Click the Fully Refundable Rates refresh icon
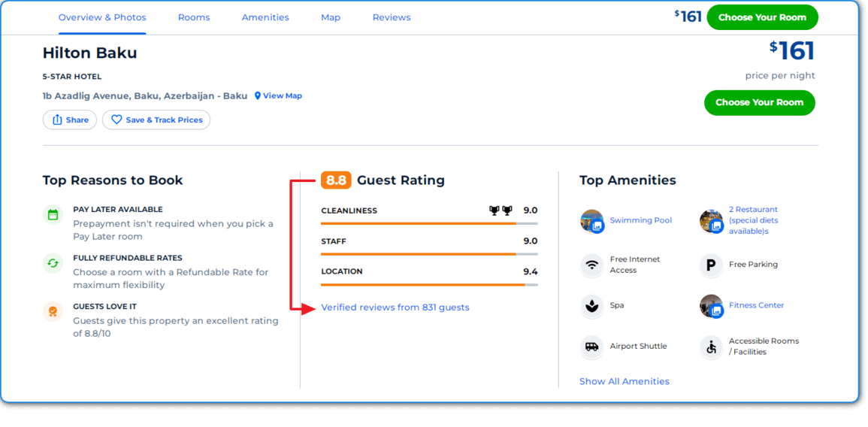This screenshot has width=868, height=427. pos(53,263)
